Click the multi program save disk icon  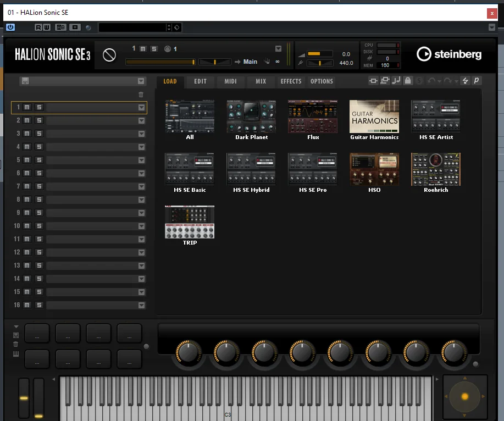[25, 81]
